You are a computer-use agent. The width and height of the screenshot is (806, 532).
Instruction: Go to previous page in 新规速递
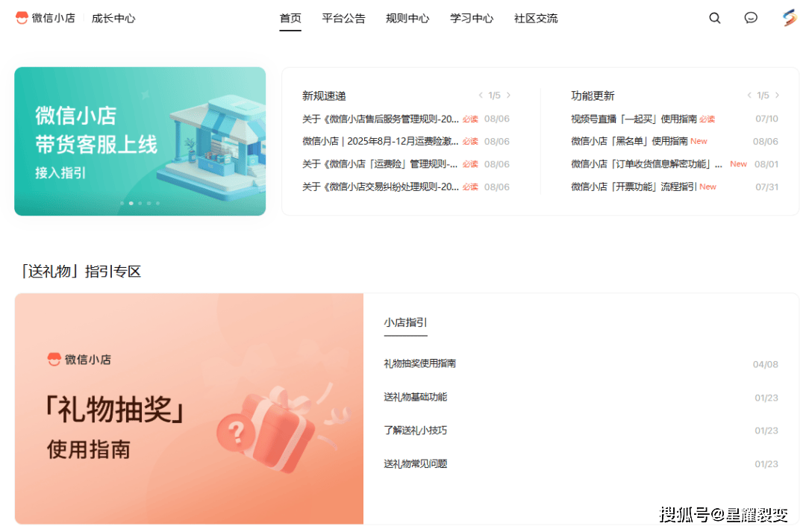[x=481, y=95]
